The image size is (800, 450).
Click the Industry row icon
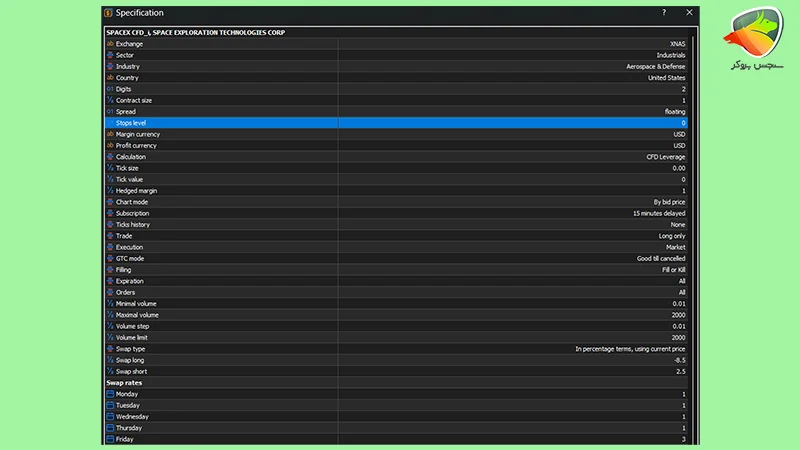pos(110,66)
